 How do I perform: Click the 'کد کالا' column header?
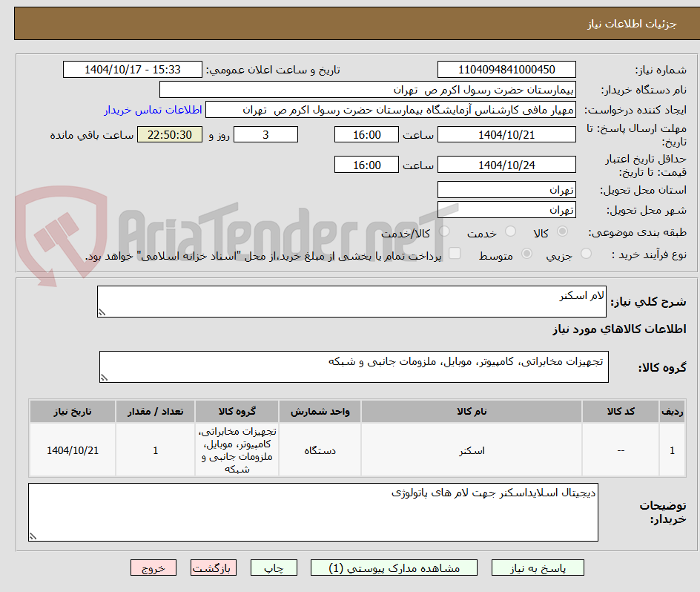[x=621, y=412]
